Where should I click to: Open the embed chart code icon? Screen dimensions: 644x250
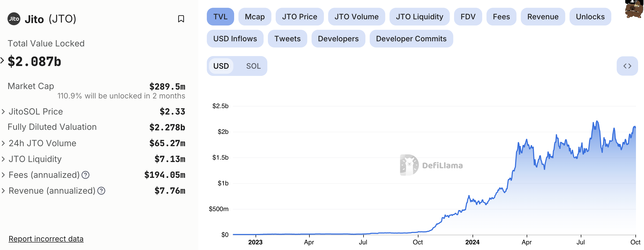tap(627, 66)
